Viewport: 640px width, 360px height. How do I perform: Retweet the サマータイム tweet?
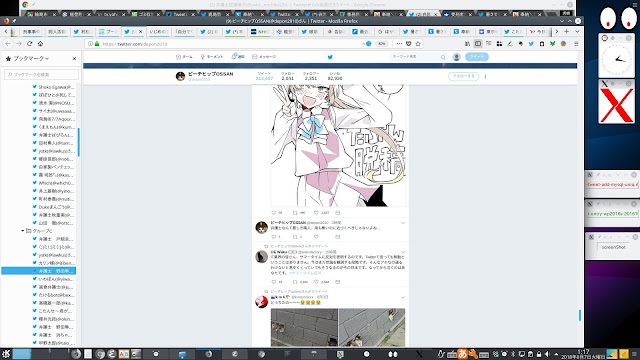coord(295,282)
